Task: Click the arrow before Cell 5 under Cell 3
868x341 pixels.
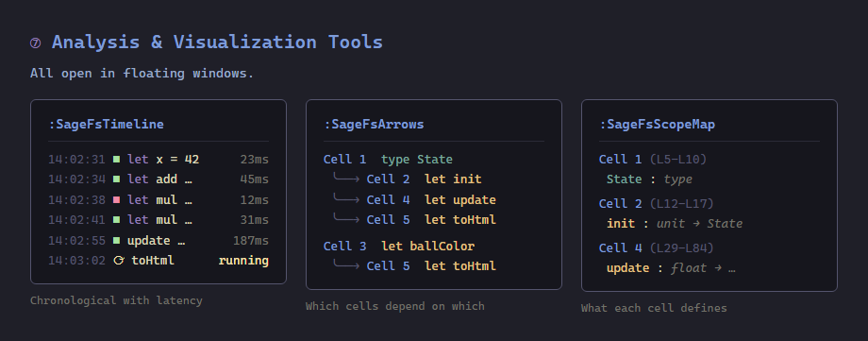Action: click(346, 265)
